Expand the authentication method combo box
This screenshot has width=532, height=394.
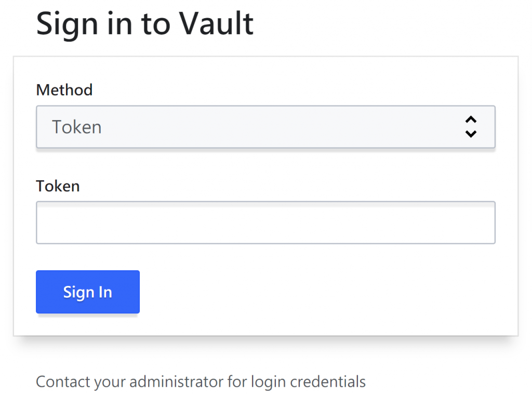(265, 127)
